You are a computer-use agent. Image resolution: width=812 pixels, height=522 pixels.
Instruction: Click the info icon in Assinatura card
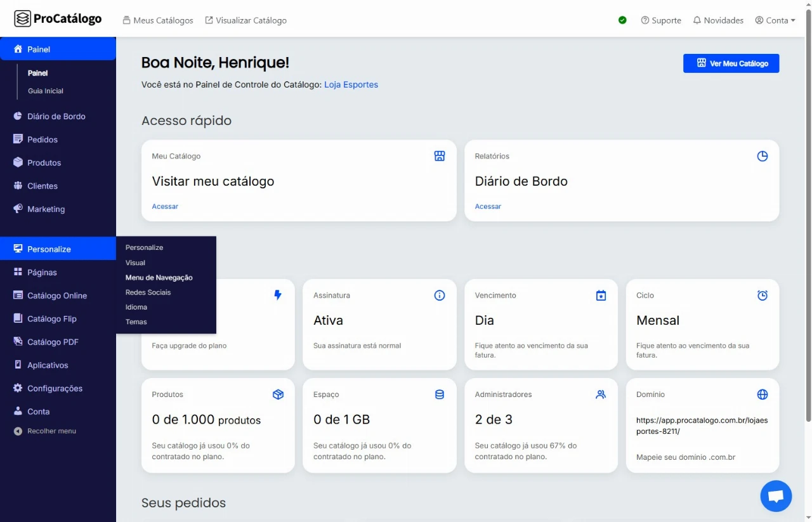439,296
